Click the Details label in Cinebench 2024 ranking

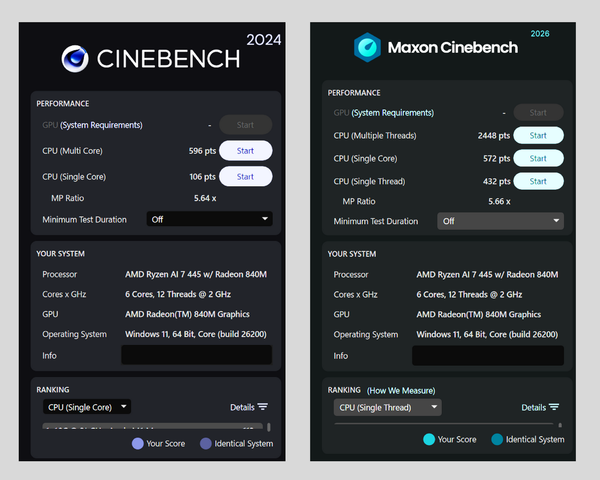242,407
